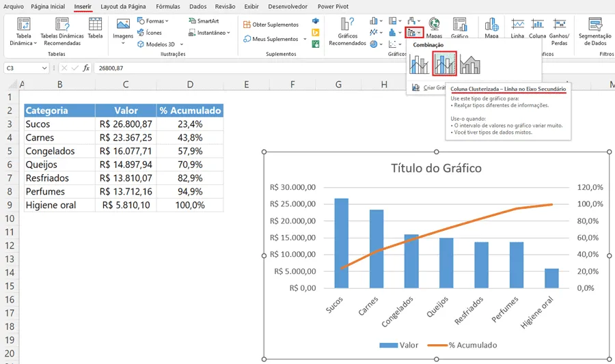Click Obter Suplementos add-in button
Viewport: 615px width, 364px height.
tap(271, 25)
